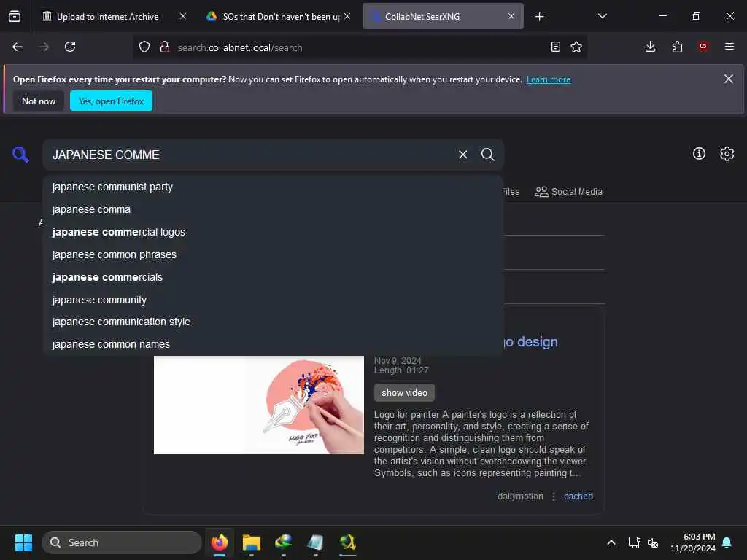Screen dimensions: 747x560
Task: Follow the Learn more link
Action: [549, 79]
